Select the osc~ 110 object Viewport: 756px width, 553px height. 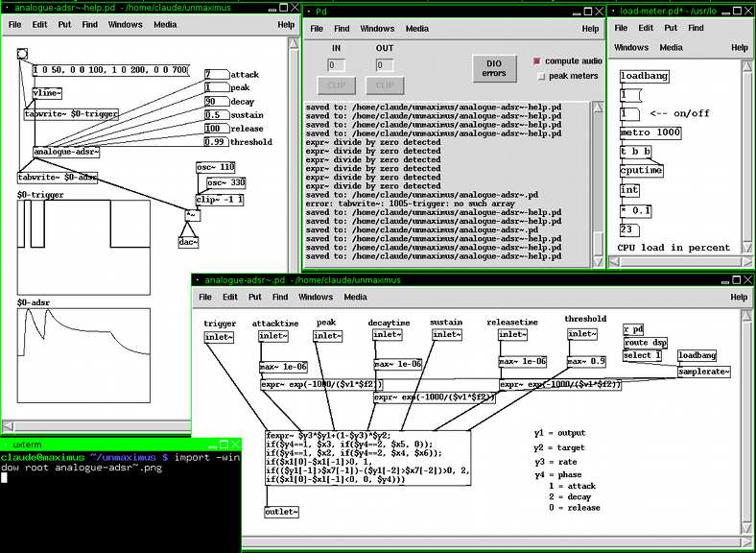216,167
